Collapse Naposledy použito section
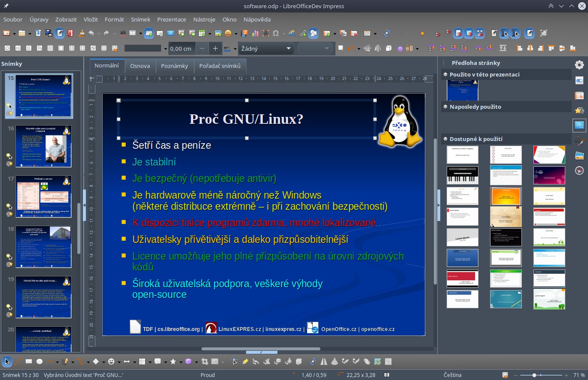588x380 pixels. point(445,107)
